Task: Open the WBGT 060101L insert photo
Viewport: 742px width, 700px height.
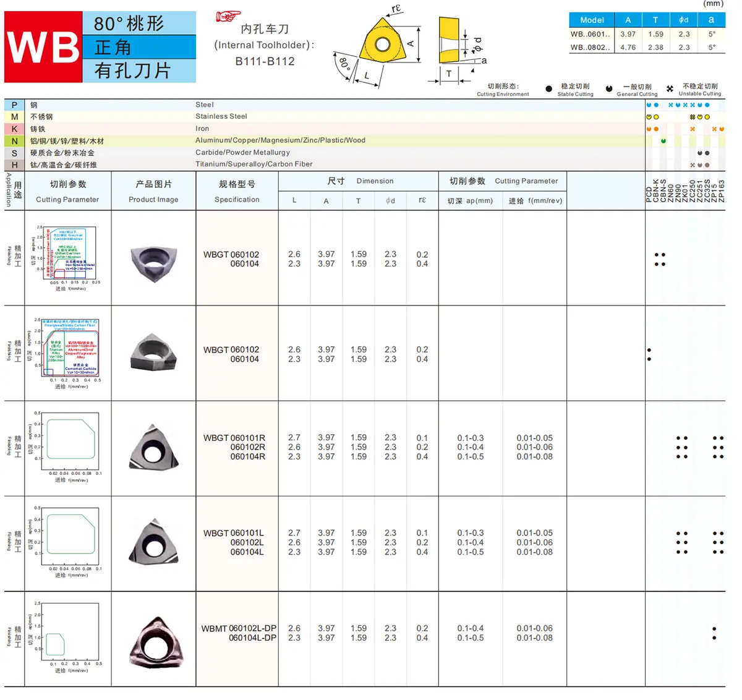Action: coord(153,543)
